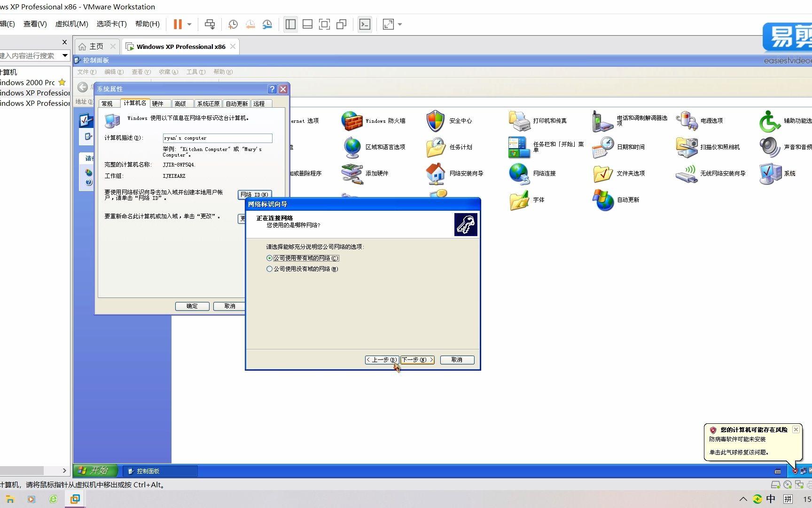The image size is (812, 508).
Task: Select company network with domain option
Action: click(302, 258)
